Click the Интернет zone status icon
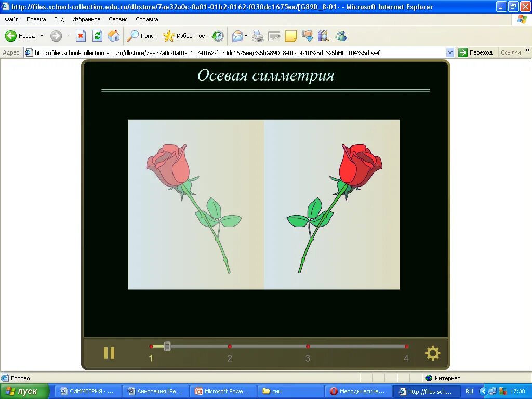This screenshot has height=399, width=532. [429, 378]
